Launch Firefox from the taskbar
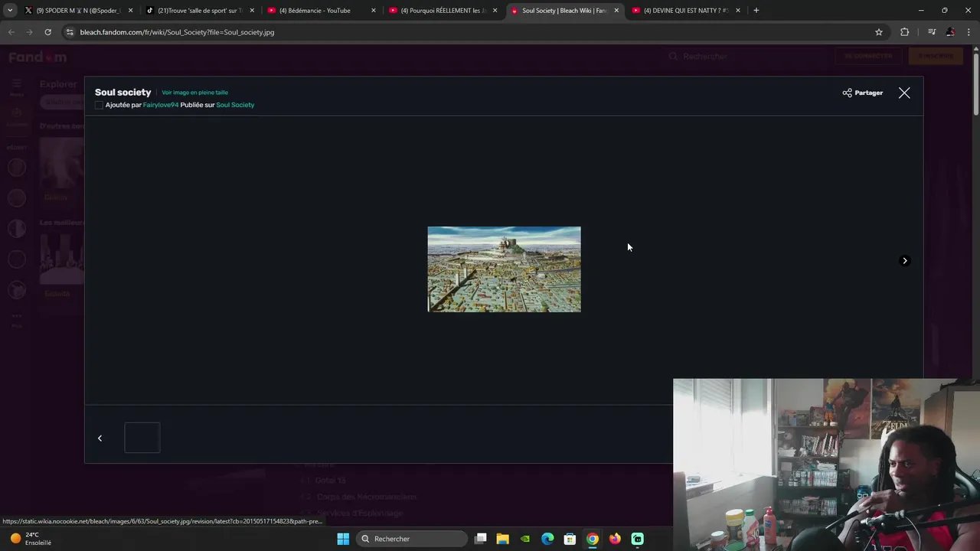The height and width of the screenshot is (551, 980). (615, 539)
